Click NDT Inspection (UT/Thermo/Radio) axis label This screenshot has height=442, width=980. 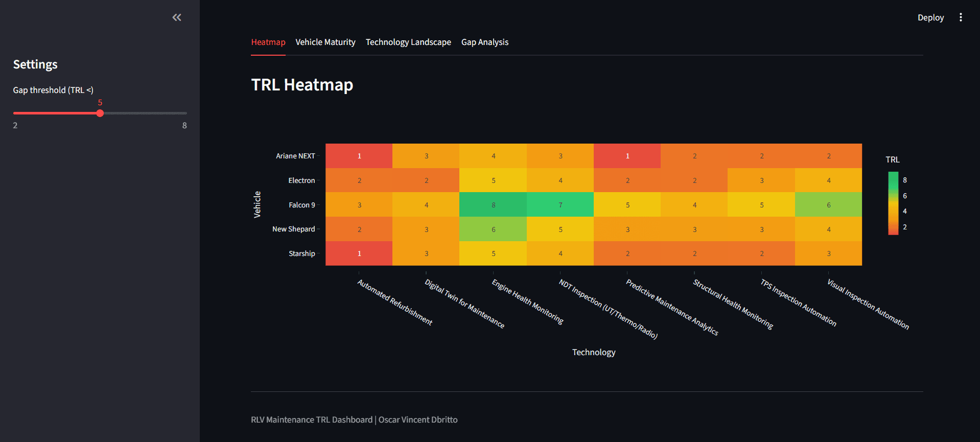608,309
